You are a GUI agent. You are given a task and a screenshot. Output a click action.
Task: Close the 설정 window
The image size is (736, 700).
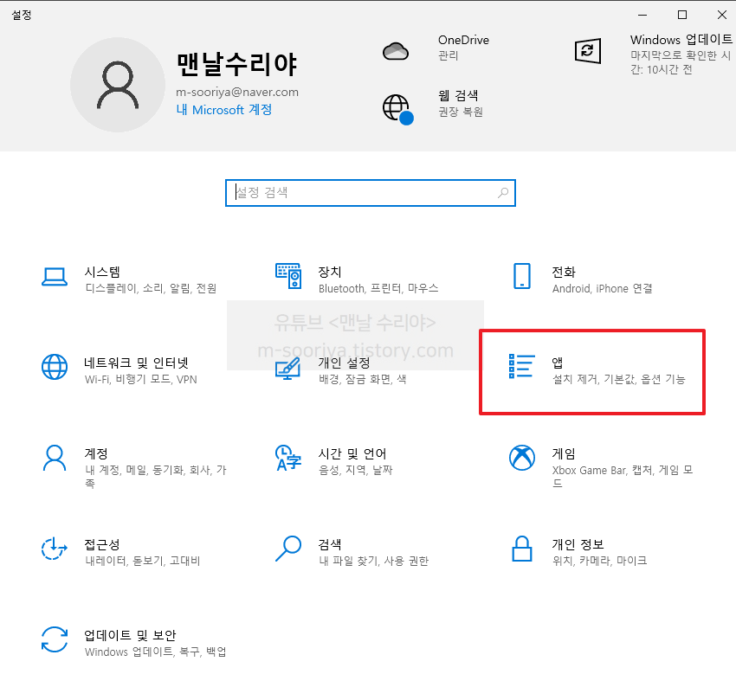click(x=722, y=15)
